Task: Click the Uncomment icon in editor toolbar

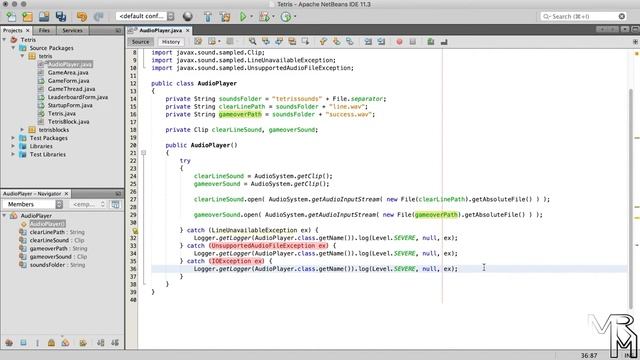Action: coord(444,41)
